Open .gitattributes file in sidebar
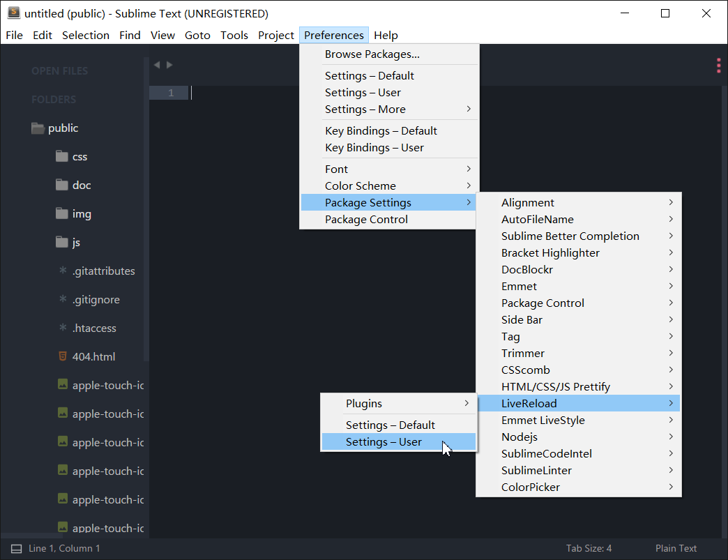Screen dimensions: 728x560 tap(103, 271)
